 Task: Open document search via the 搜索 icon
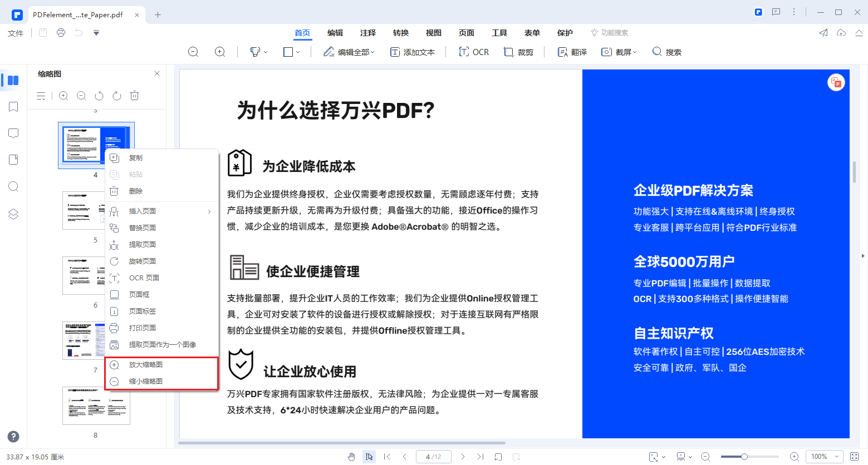click(666, 51)
